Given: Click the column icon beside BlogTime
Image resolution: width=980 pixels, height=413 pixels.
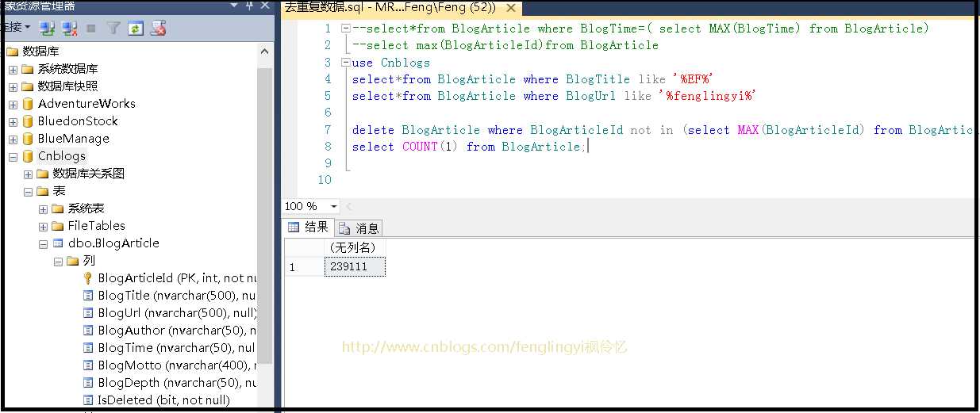Looking at the screenshot, I should tap(88, 348).
